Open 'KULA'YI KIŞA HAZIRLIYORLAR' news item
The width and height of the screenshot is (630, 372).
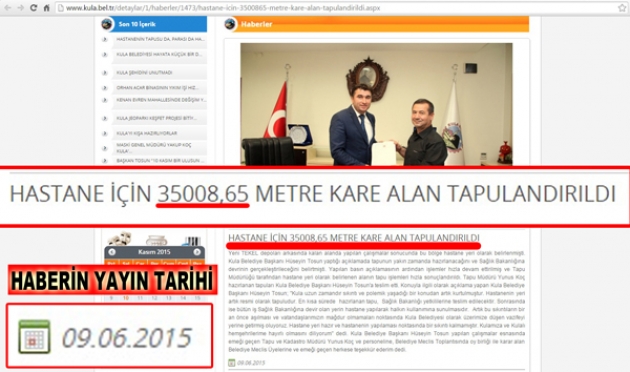pos(147,133)
